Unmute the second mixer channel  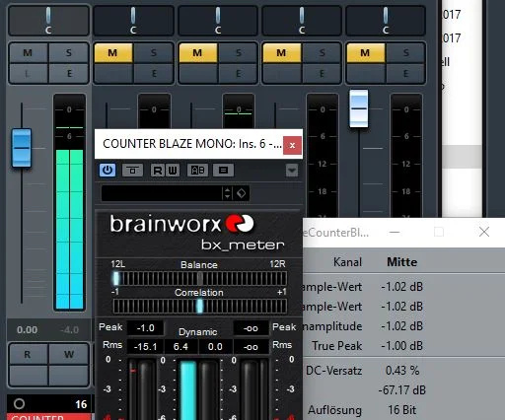click(x=112, y=53)
